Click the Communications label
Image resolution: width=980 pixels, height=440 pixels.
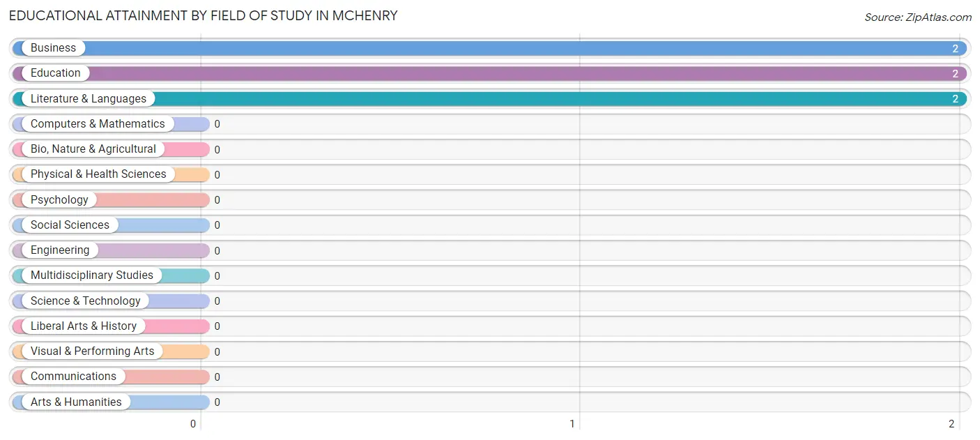[73, 377]
